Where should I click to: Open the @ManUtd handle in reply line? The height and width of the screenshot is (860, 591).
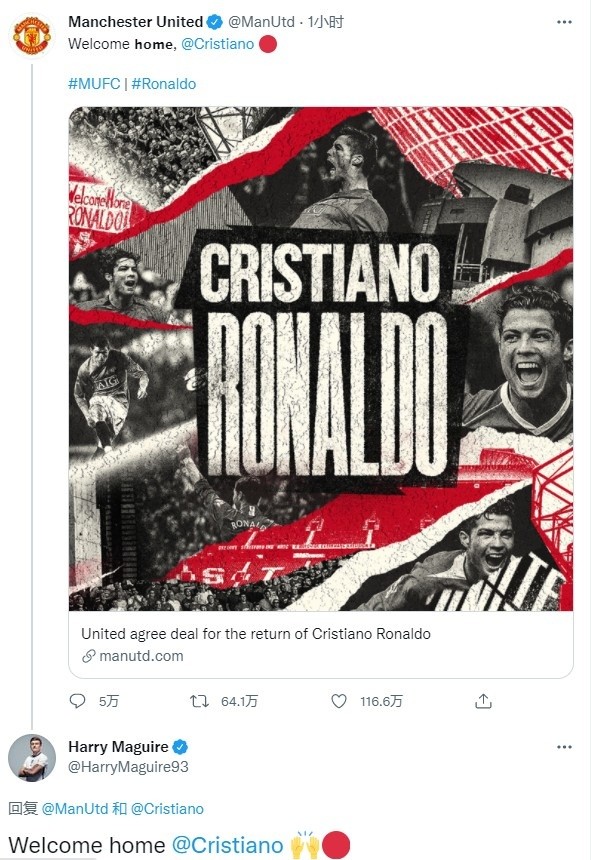tap(75, 809)
